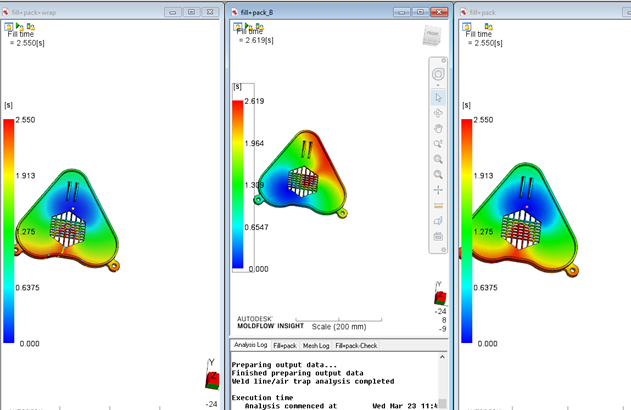Toggle lock plot in fill+pack_B window
This screenshot has width=631, height=410.
point(260,27)
